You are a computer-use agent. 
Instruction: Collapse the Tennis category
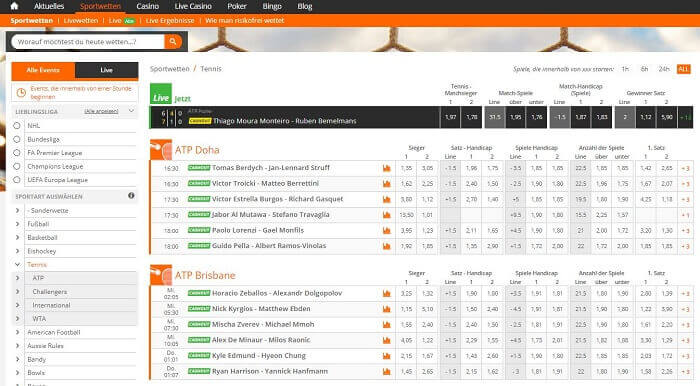coord(17,265)
